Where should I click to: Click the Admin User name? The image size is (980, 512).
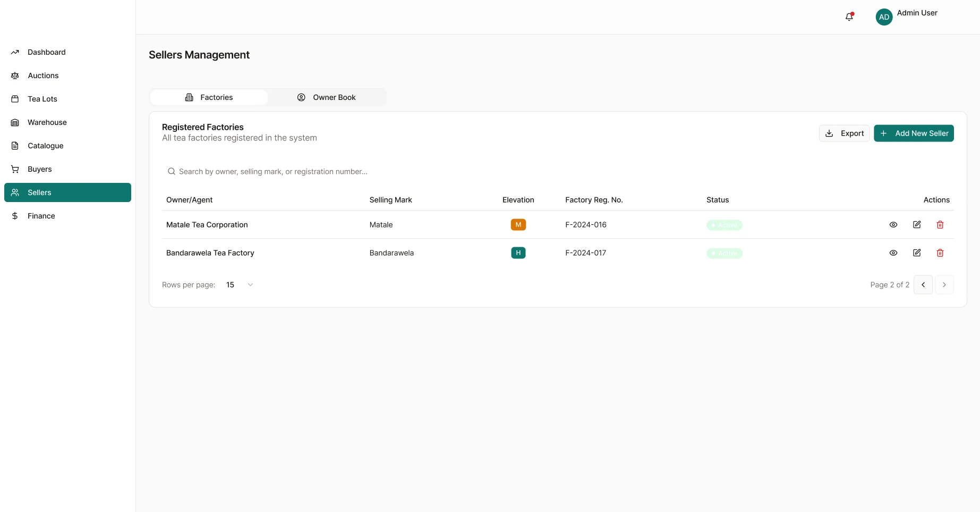(917, 13)
